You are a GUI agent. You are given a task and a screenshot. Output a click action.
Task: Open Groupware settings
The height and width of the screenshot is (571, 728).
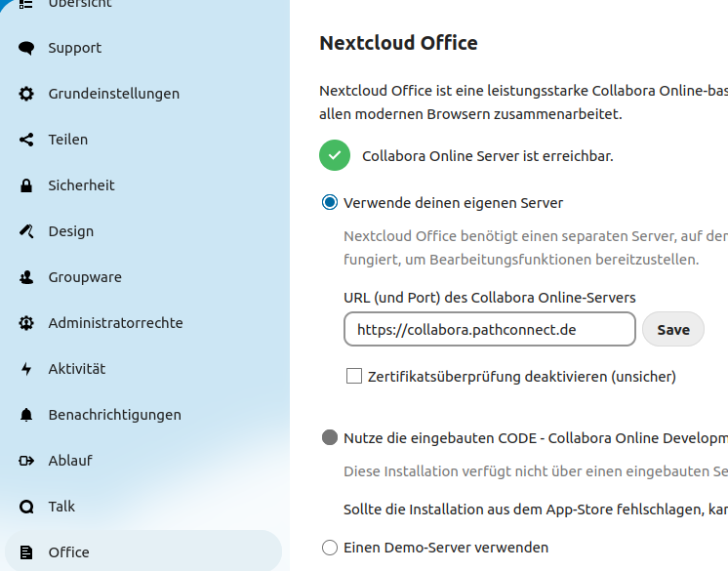click(x=143, y=277)
